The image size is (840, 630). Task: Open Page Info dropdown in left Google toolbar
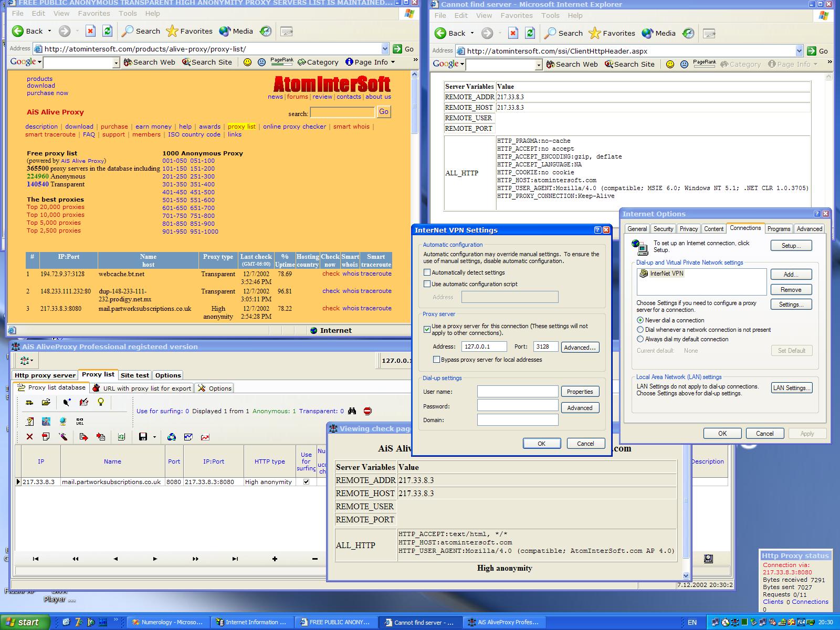393,62
